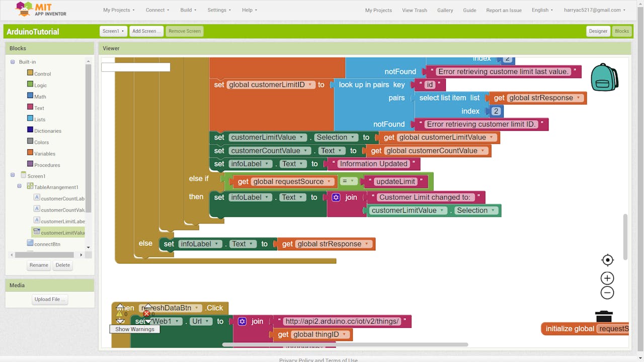Screen dimensions: 644x362
Task: Open the backpack in the viewer
Action: point(604,77)
